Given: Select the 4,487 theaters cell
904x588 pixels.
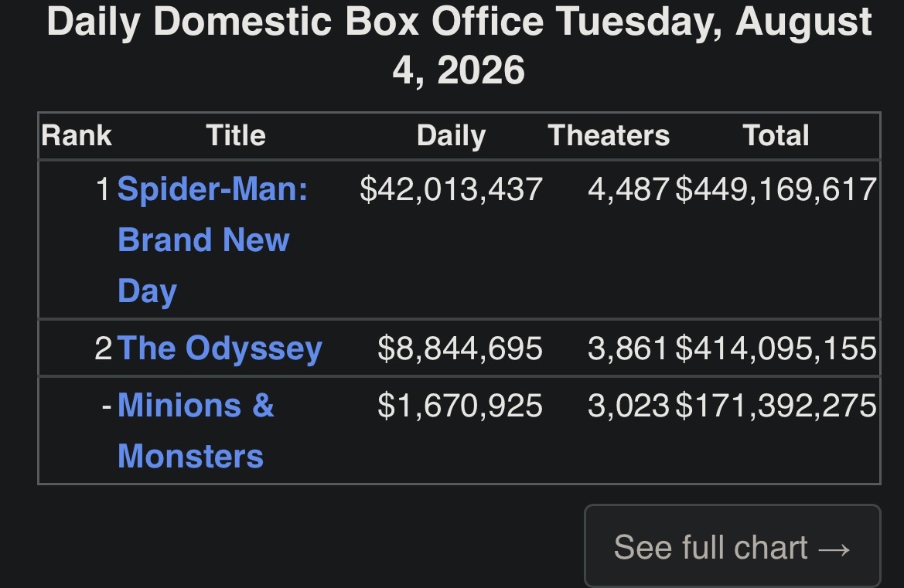Looking at the screenshot, I should 629,189.
